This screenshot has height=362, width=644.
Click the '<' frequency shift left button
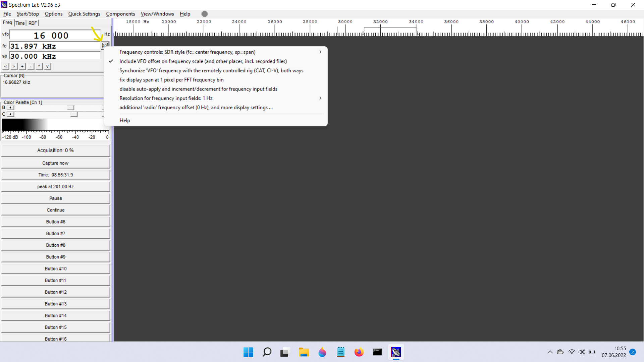pyautogui.click(x=5, y=66)
